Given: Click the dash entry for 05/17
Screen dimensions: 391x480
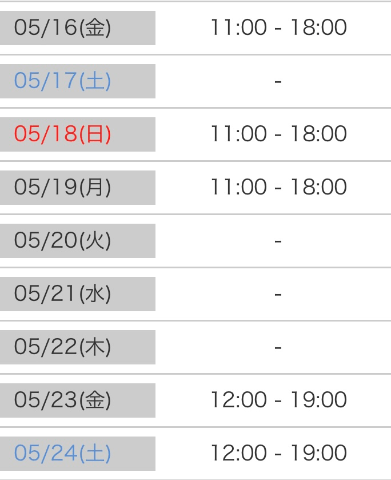Looking at the screenshot, I should click(x=278, y=81).
